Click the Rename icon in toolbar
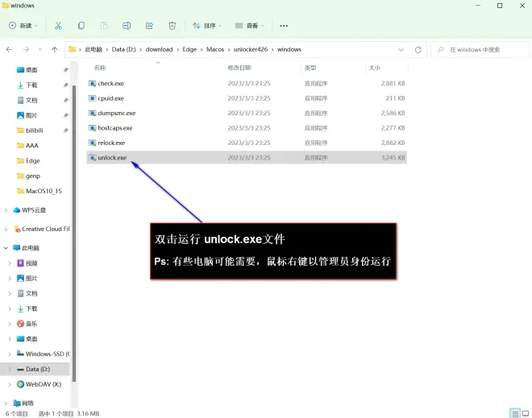The width and height of the screenshot is (532, 418). 127,26
